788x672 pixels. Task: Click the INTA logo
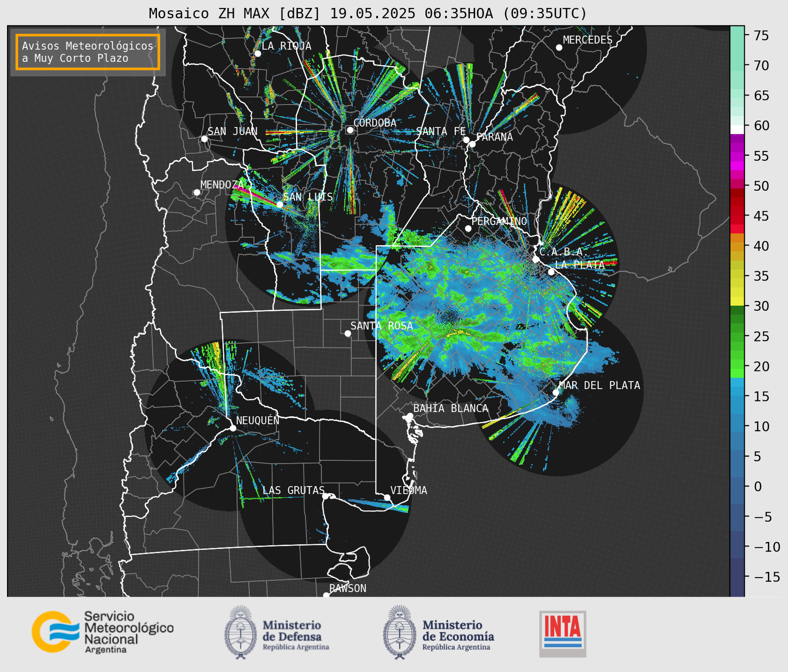[x=563, y=634]
